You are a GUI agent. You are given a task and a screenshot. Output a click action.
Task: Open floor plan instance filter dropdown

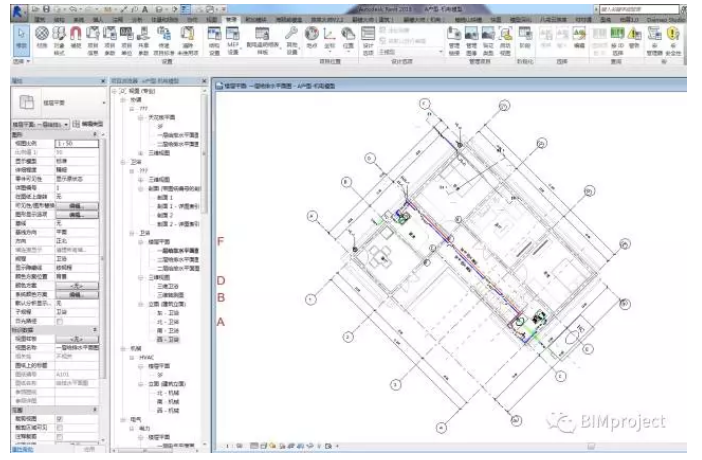tap(41, 124)
